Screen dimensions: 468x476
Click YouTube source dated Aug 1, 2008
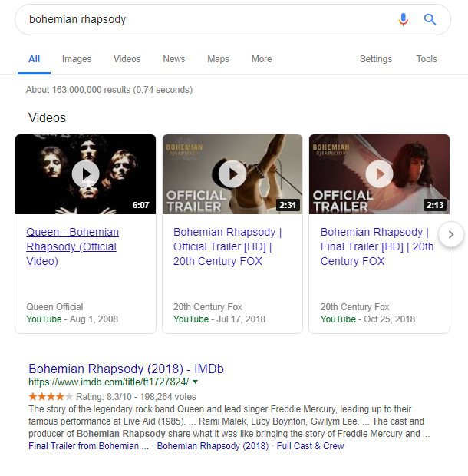click(x=44, y=319)
